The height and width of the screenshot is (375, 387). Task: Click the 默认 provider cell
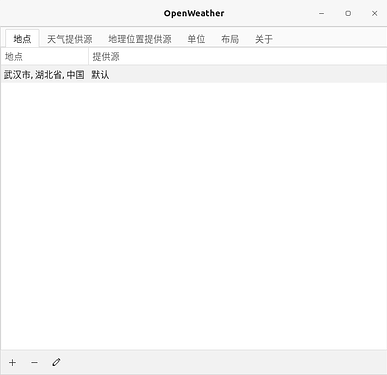[x=100, y=75]
